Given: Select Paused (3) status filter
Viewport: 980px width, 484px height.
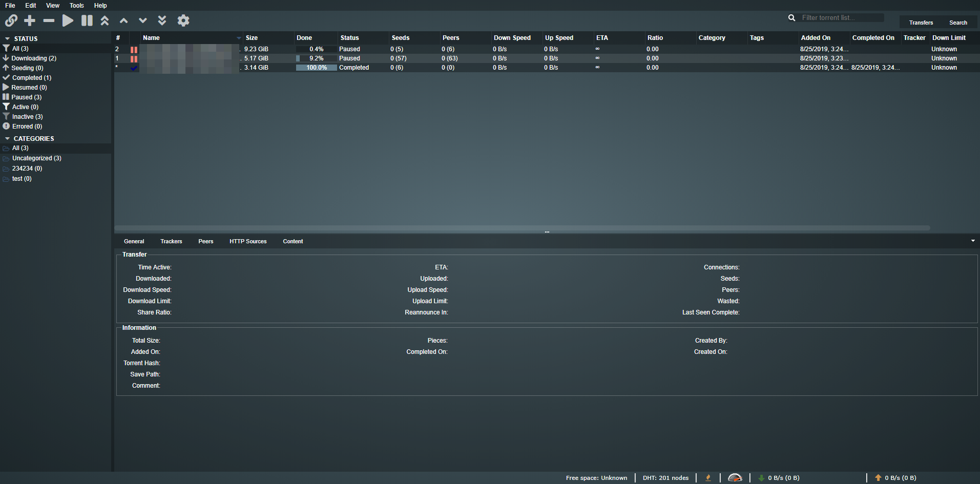Looking at the screenshot, I should point(26,97).
